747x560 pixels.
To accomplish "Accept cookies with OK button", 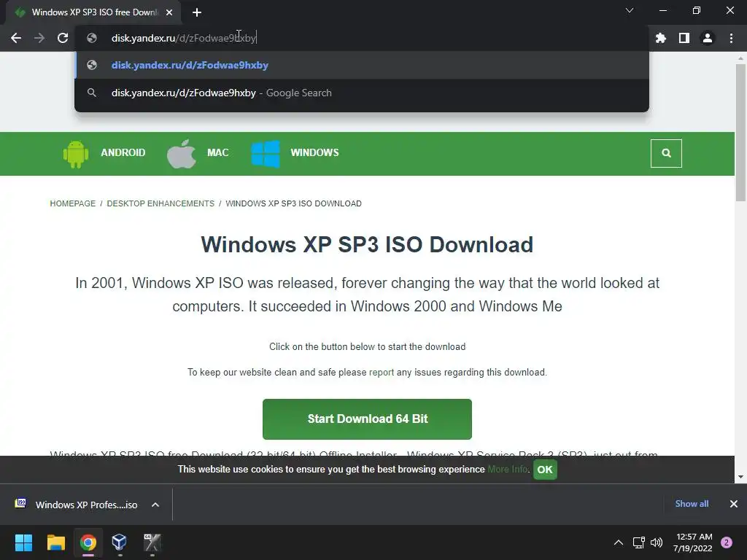I will pyautogui.click(x=545, y=470).
